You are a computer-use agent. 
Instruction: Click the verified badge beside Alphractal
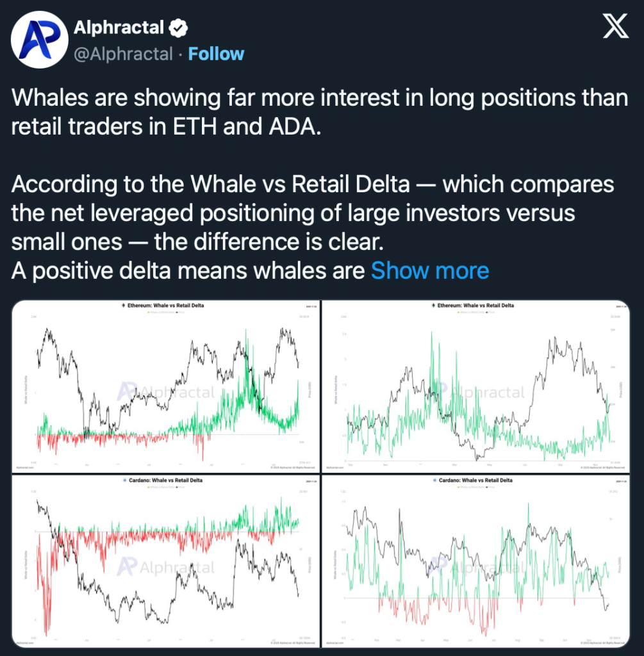point(178,28)
